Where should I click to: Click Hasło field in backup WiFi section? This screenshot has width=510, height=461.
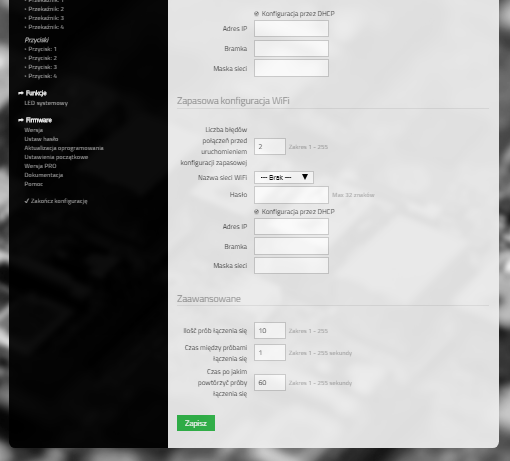[x=291, y=195]
